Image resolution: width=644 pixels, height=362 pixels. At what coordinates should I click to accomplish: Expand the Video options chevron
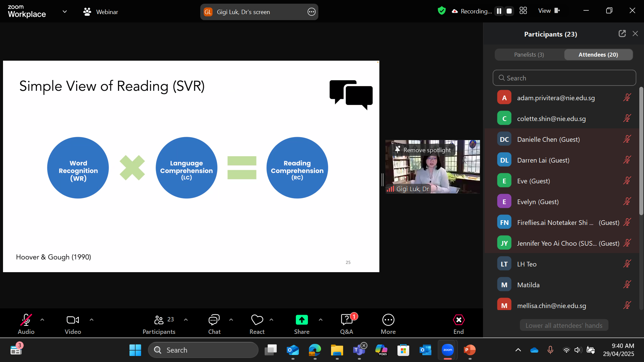[x=92, y=320]
